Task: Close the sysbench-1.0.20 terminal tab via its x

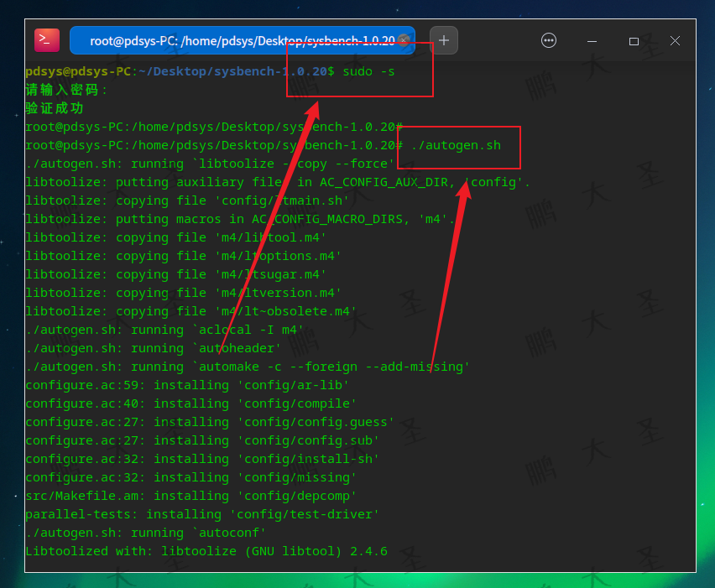Action: click(404, 40)
